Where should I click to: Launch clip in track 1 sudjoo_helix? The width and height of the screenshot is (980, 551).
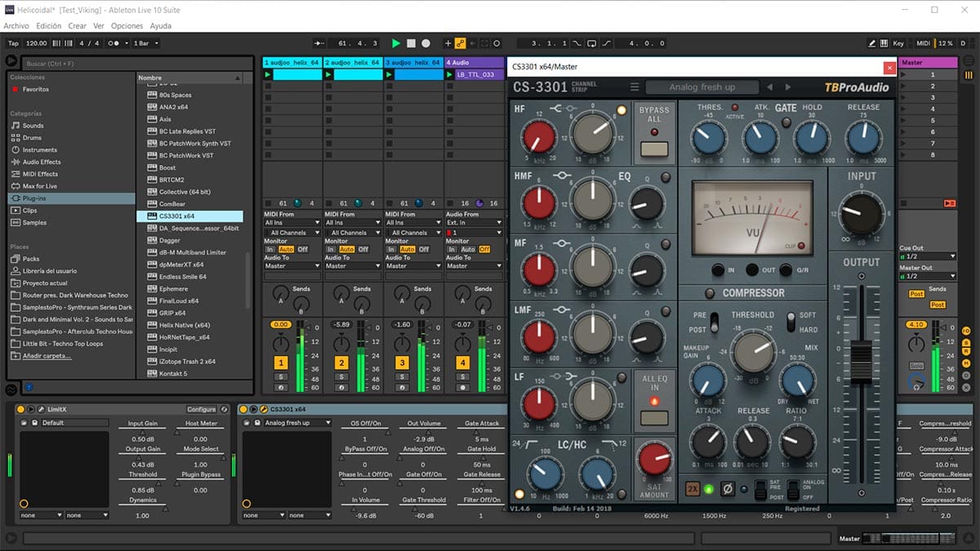(x=267, y=74)
